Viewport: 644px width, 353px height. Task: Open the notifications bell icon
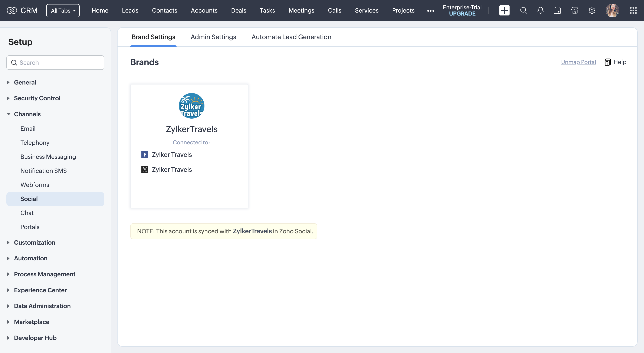pos(540,10)
